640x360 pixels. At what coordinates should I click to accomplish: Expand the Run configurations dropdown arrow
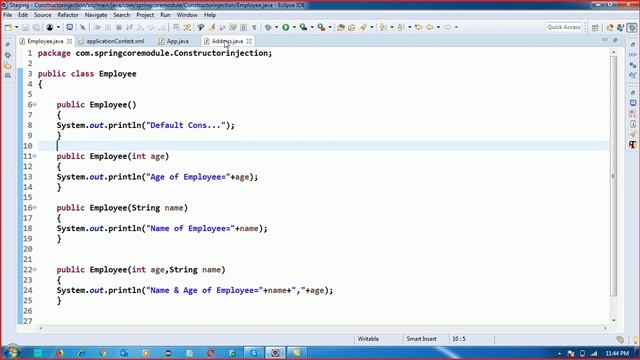coord(294,27)
